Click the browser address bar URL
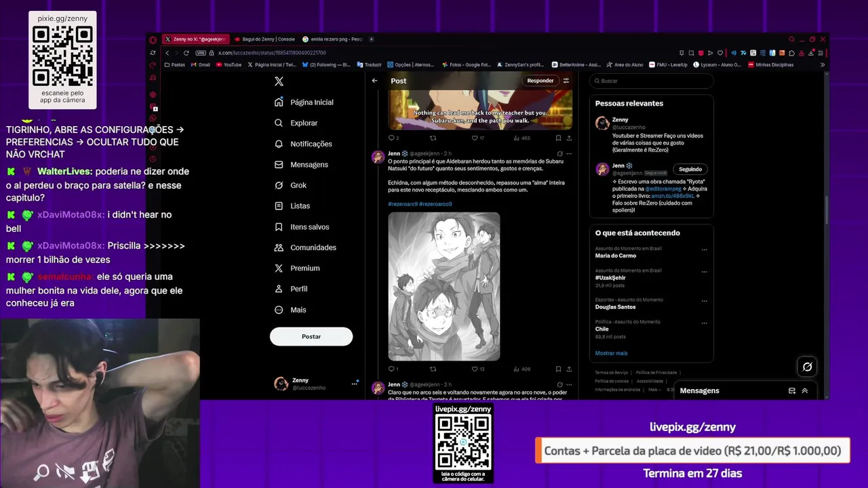This screenshot has height=488, width=868. pos(271,53)
